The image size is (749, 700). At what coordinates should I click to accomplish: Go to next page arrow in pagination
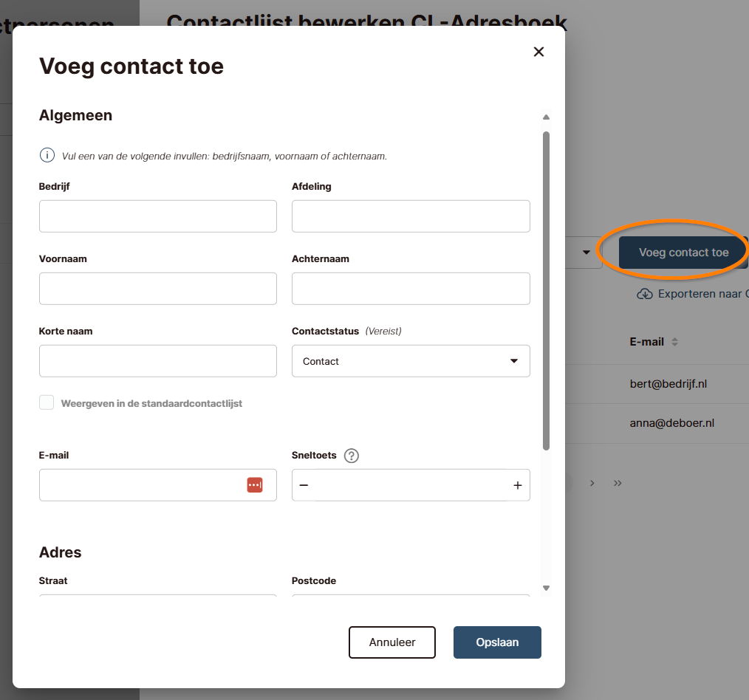(592, 483)
